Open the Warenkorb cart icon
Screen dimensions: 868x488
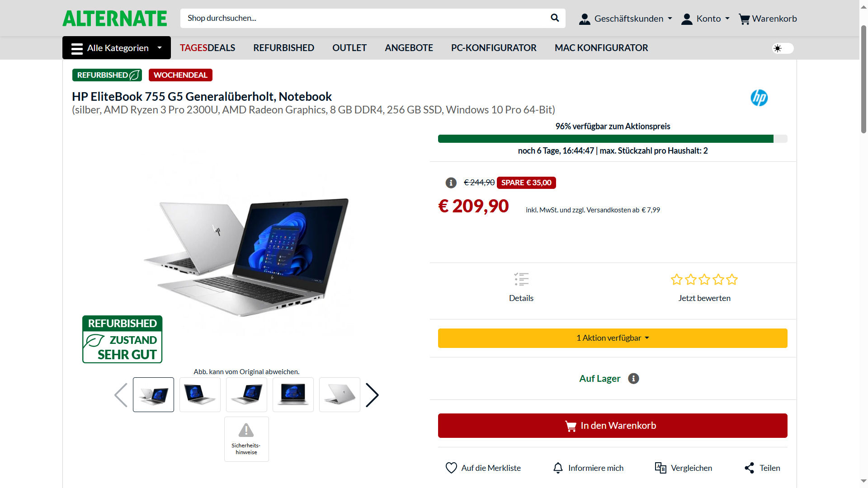click(x=744, y=19)
